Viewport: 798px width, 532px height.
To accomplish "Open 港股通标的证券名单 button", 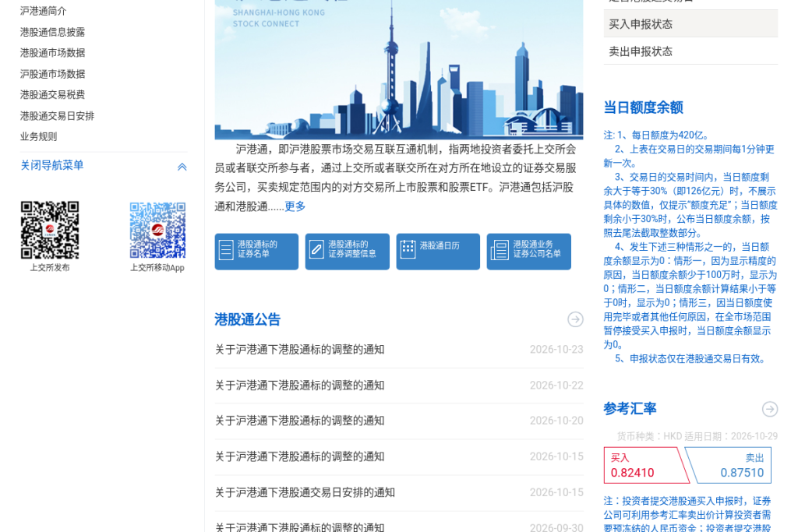I will [256, 252].
